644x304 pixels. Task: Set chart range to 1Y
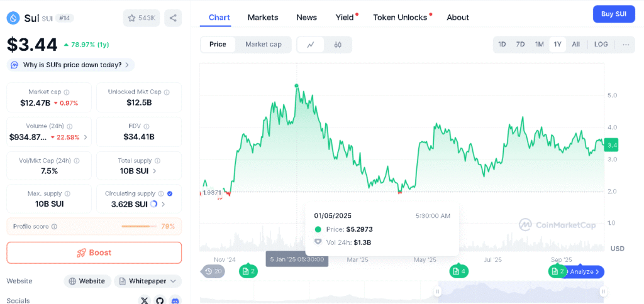click(557, 45)
